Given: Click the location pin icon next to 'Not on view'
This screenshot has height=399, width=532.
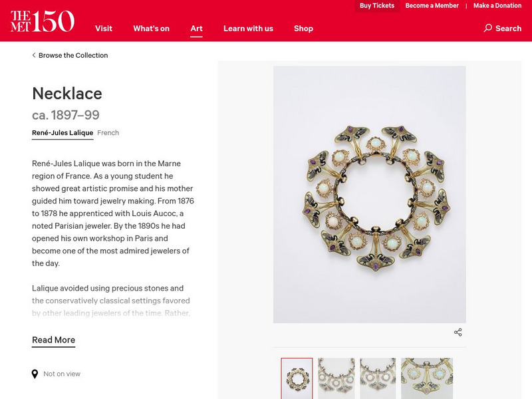Looking at the screenshot, I should (34, 374).
